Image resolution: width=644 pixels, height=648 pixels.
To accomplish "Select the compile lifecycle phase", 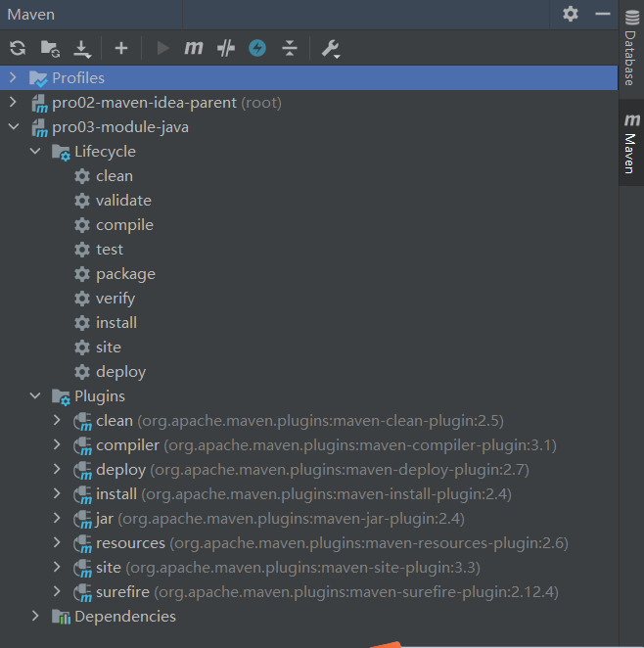I will point(124,225).
